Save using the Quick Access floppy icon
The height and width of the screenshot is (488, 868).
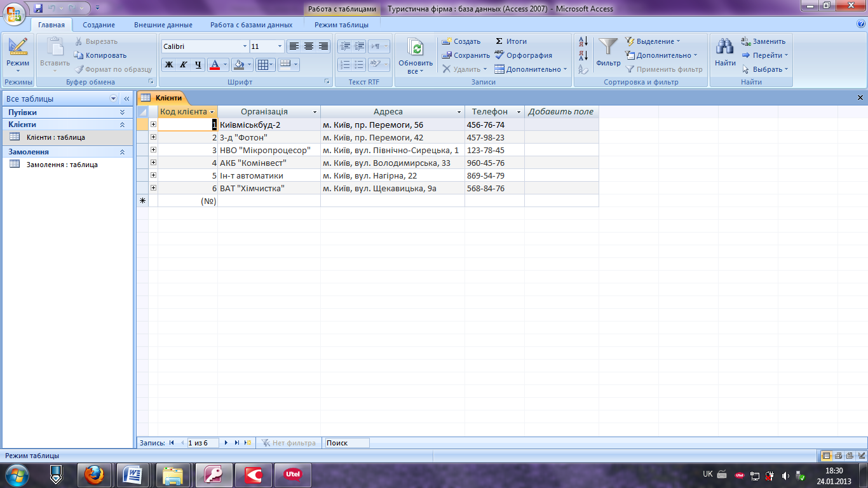pos(38,8)
